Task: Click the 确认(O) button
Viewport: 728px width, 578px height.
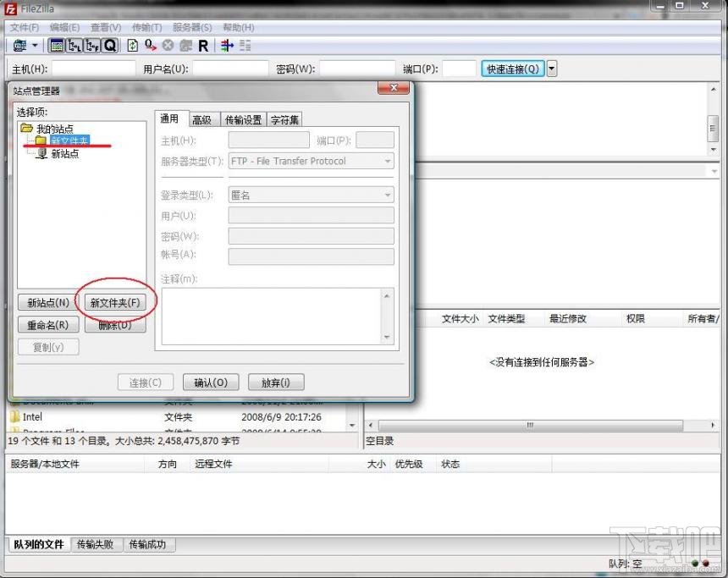Action: pyautogui.click(x=211, y=383)
